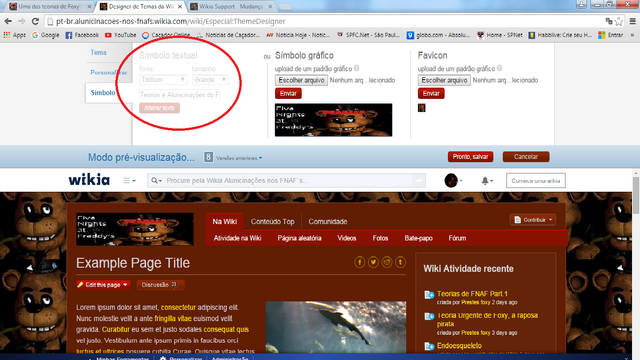Switch to the Personalizar tab

109,73
